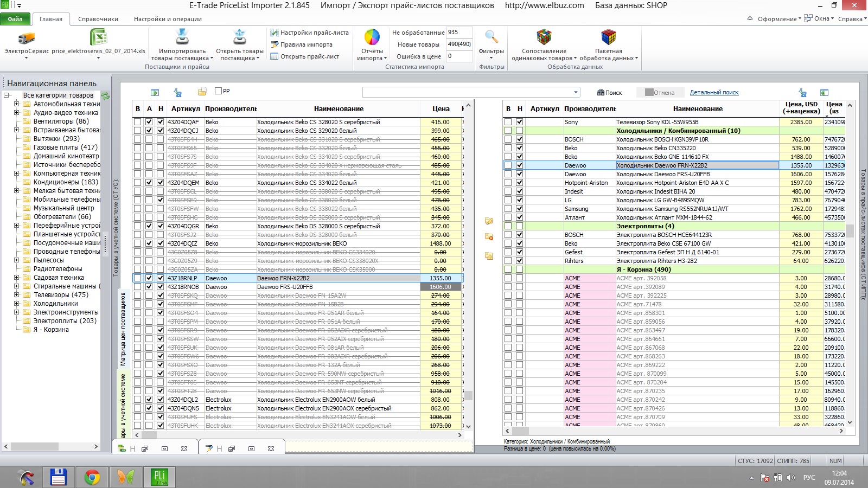
Task: Open the Файл menu
Action: (x=15, y=19)
